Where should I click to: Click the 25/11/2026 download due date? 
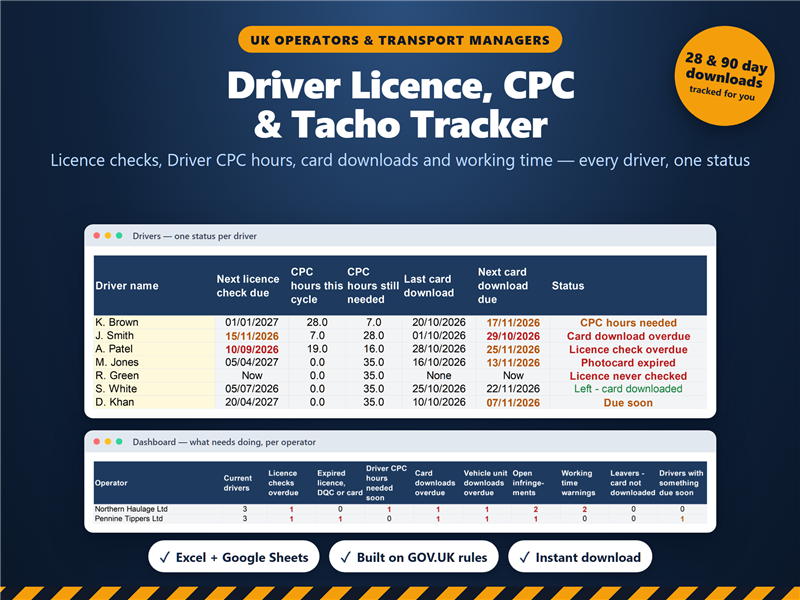(513, 349)
